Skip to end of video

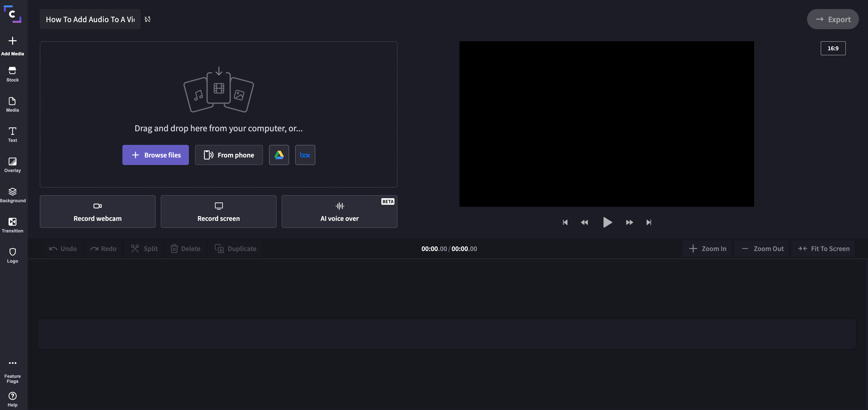649,222
